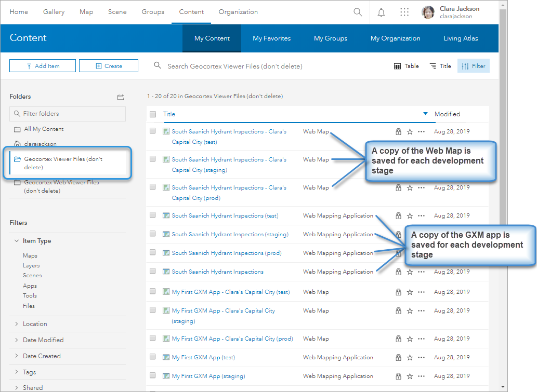The width and height of the screenshot is (537, 392).
Task: Filter item type by Apps
Action: (30, 286)
